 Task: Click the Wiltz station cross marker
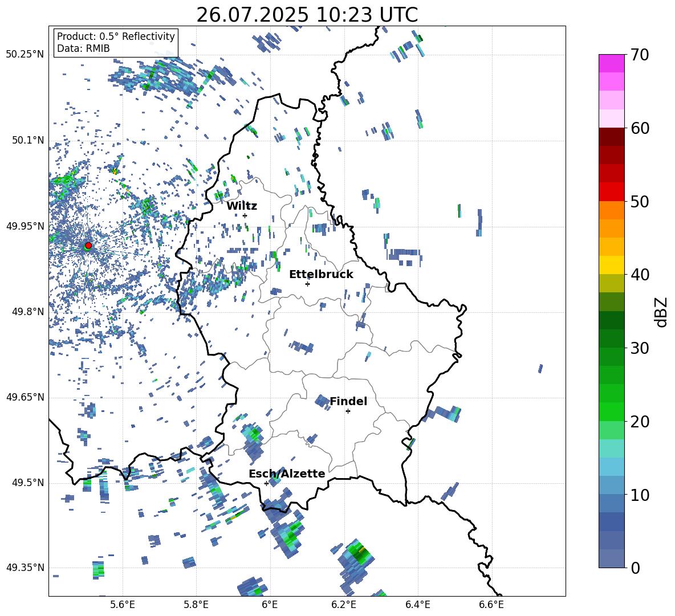pyautogui.click(x=245, y=215)
